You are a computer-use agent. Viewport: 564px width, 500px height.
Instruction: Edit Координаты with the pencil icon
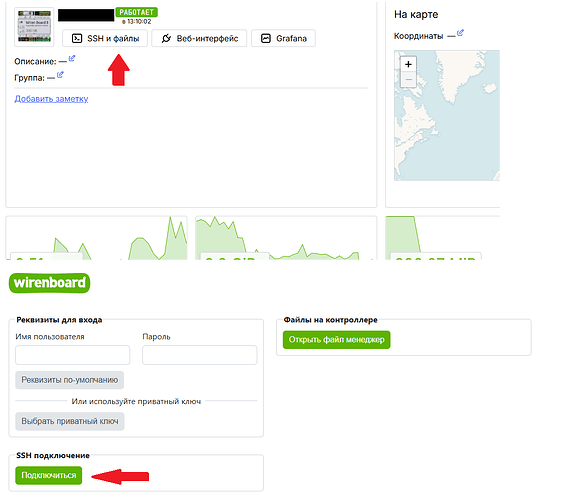point(460,33)
